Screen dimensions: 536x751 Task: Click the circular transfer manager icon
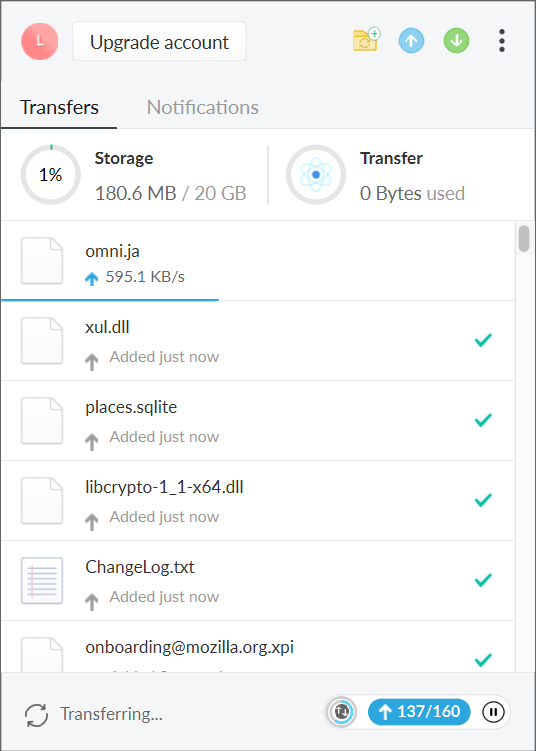click(x=342, y=712)
